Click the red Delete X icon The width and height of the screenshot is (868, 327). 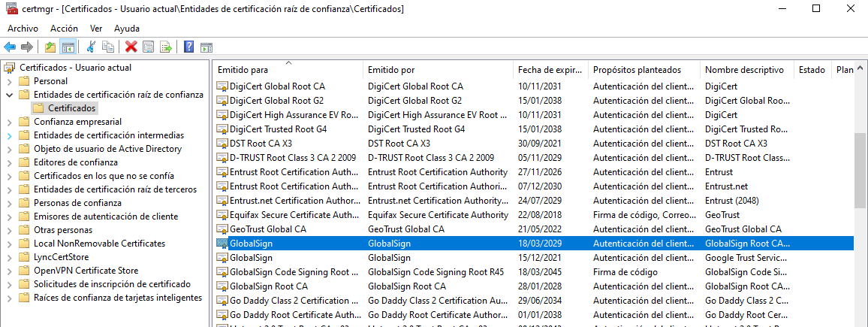click(x=131, y=47)
